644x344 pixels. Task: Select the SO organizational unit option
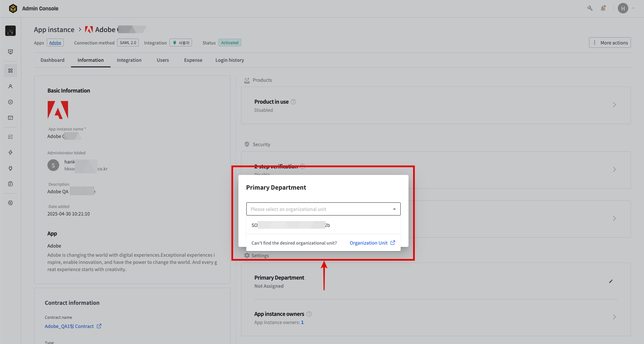tap(290, 225)
